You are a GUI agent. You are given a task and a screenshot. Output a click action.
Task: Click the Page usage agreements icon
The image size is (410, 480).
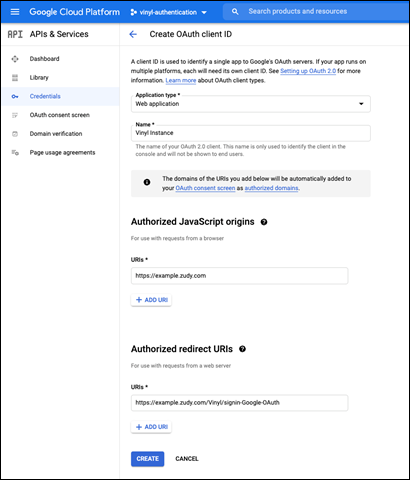pos(15,153)
